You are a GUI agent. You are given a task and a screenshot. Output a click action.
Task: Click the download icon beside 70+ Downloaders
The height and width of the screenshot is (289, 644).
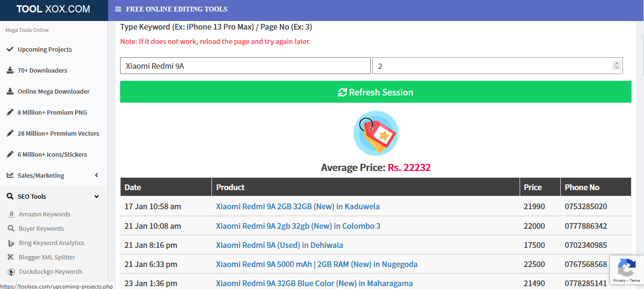pos(10,70)
